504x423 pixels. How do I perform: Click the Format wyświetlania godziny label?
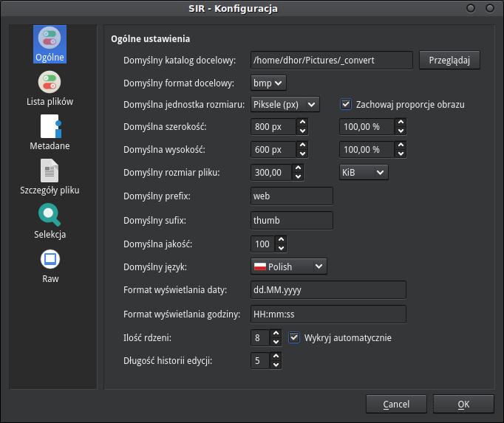(x=182, y=314)
